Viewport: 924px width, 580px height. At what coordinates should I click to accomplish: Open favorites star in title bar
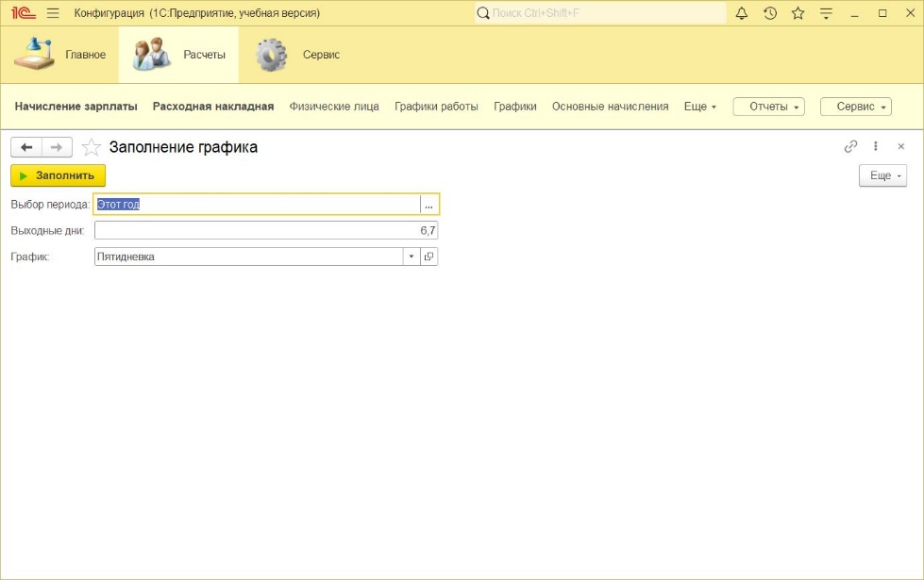(x=798, y=13)
